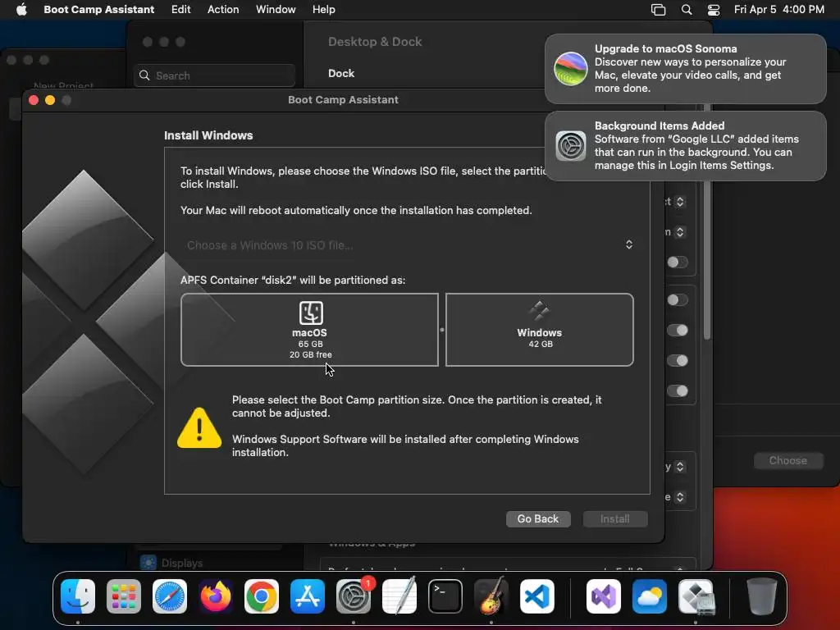Open Spotlight search in menu bar

click(x=687, y=10)
